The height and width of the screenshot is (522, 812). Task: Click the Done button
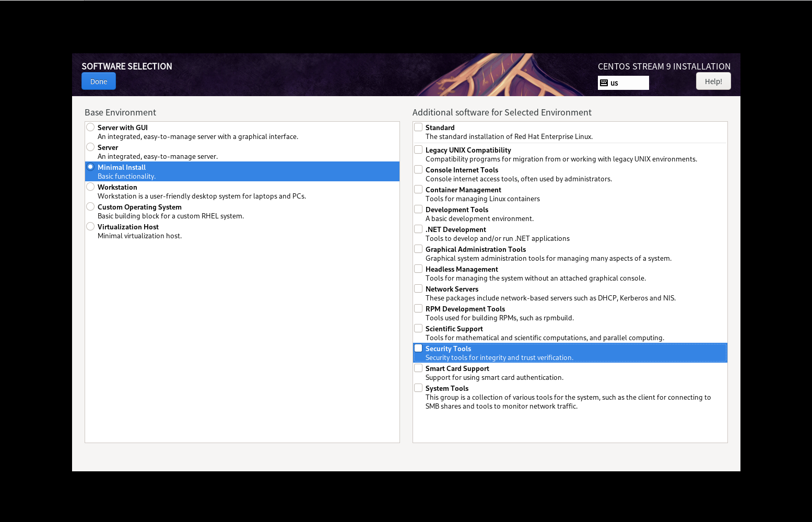99,81
